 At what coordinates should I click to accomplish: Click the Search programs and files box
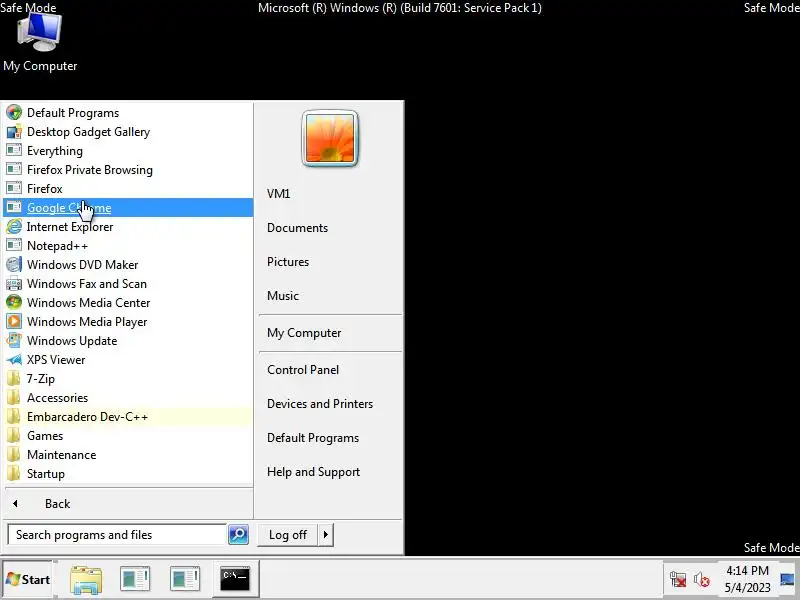(x=117, y=535)
